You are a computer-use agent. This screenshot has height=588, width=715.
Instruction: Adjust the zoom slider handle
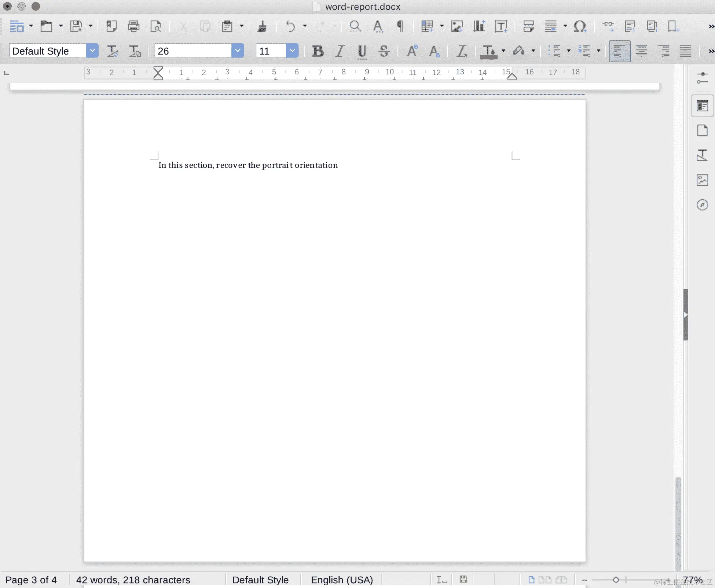click(x=616, y=580)
